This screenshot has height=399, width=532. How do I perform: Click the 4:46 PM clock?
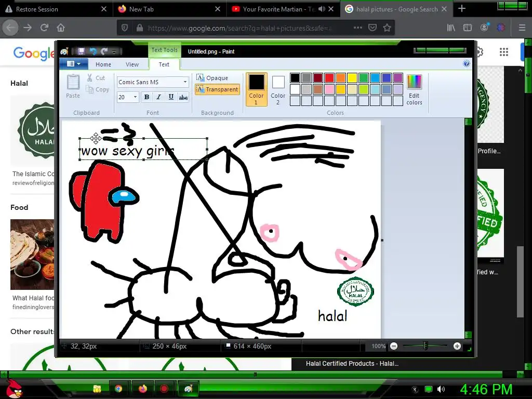point(486,389)
